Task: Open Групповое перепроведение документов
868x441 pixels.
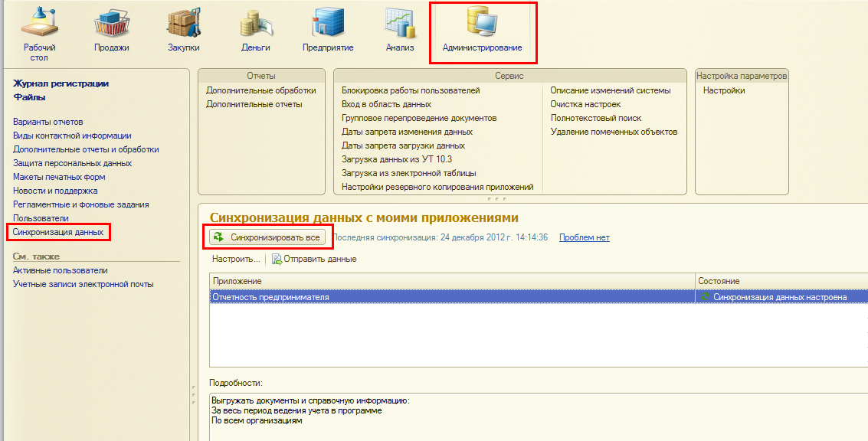Action: [x=419, y=118]
